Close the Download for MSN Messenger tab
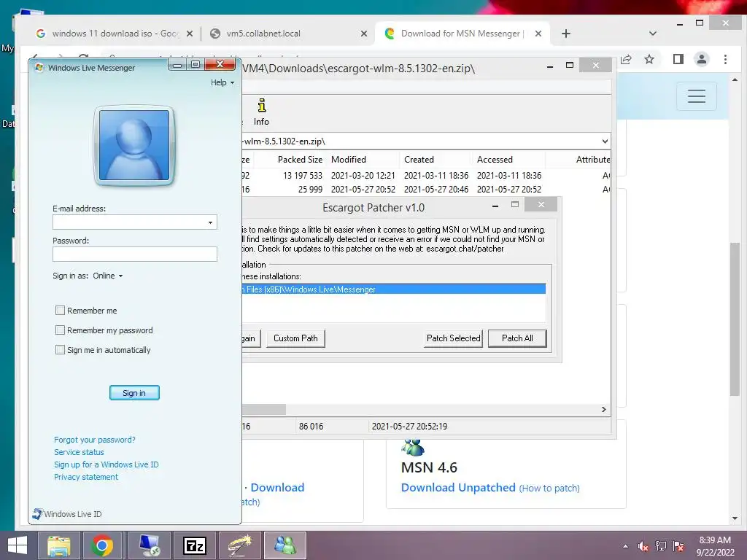The width and height of the screenshot is (747, 560). click(x=538, y=34)
